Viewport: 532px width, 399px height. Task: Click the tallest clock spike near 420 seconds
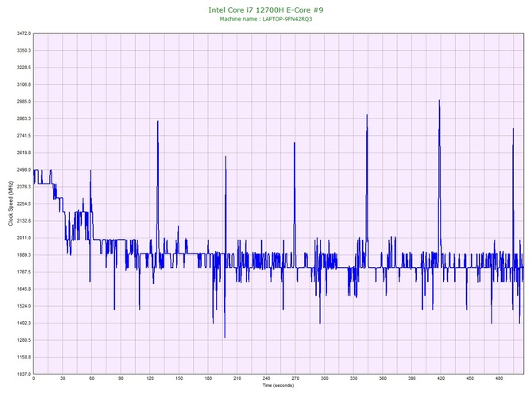pyautogui.click(x=439, y=100)
